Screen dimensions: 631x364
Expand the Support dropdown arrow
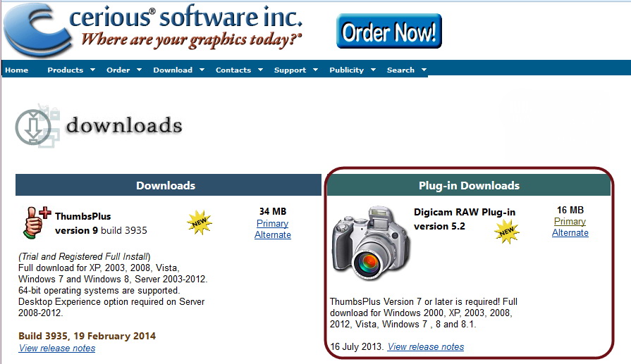pos(316,70)
